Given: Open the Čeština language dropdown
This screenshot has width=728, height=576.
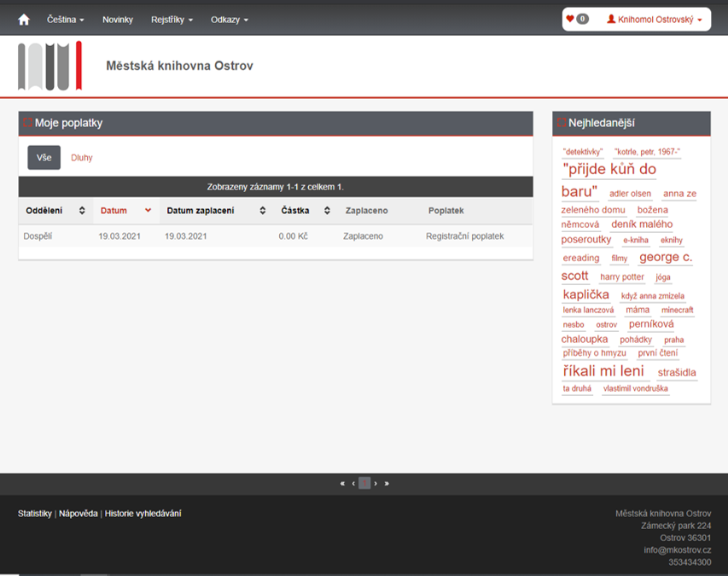Looking at the screenshot, I should [x=65, y=20].
